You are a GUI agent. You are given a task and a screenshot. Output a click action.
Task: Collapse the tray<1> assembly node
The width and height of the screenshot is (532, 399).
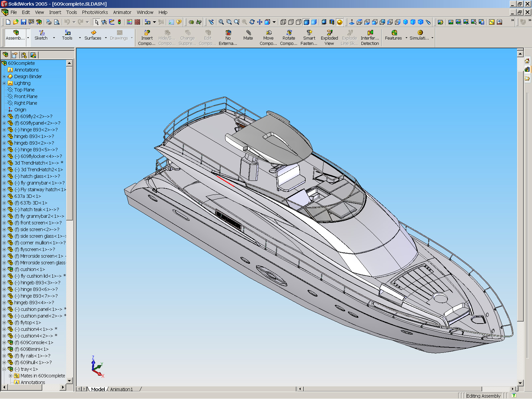3,369
